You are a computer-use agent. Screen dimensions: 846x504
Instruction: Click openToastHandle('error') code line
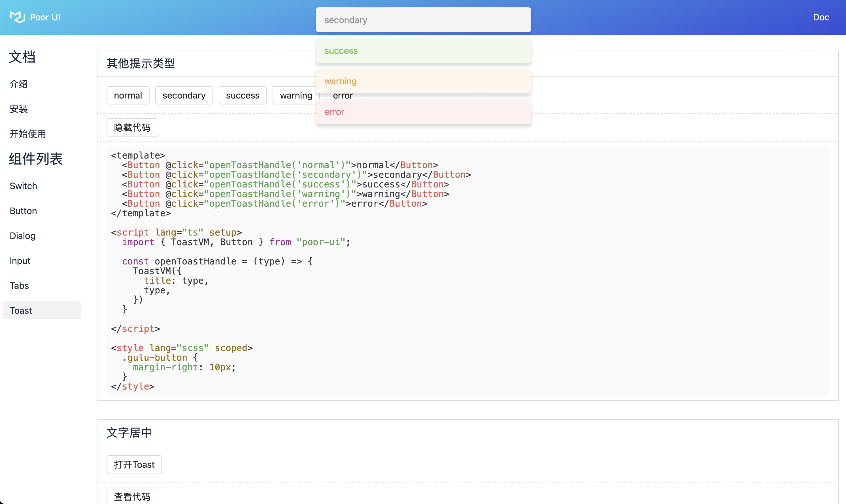click(275, 203)
